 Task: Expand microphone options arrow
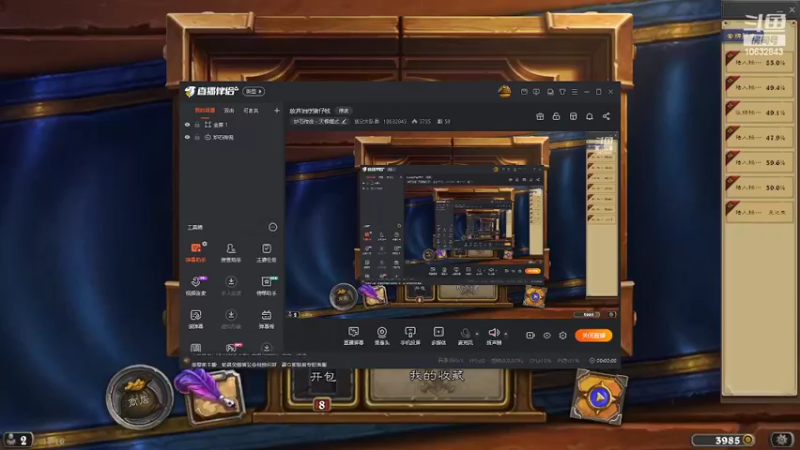[x=477, y=334]
